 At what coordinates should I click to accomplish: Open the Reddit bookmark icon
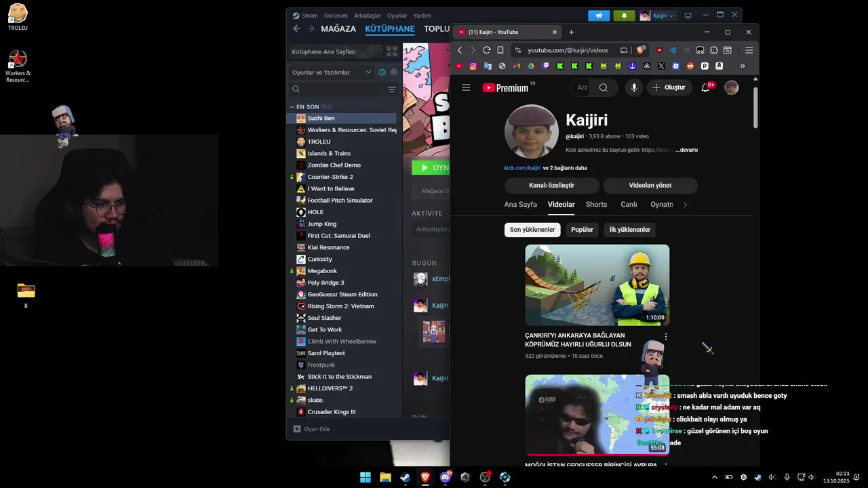tap(690, 66)
